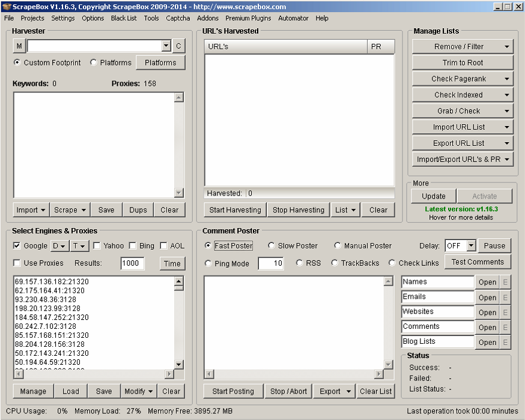This screenshot has width=525, height=420.
Task: Click the E button next to Emails
Action: point(505,297)
